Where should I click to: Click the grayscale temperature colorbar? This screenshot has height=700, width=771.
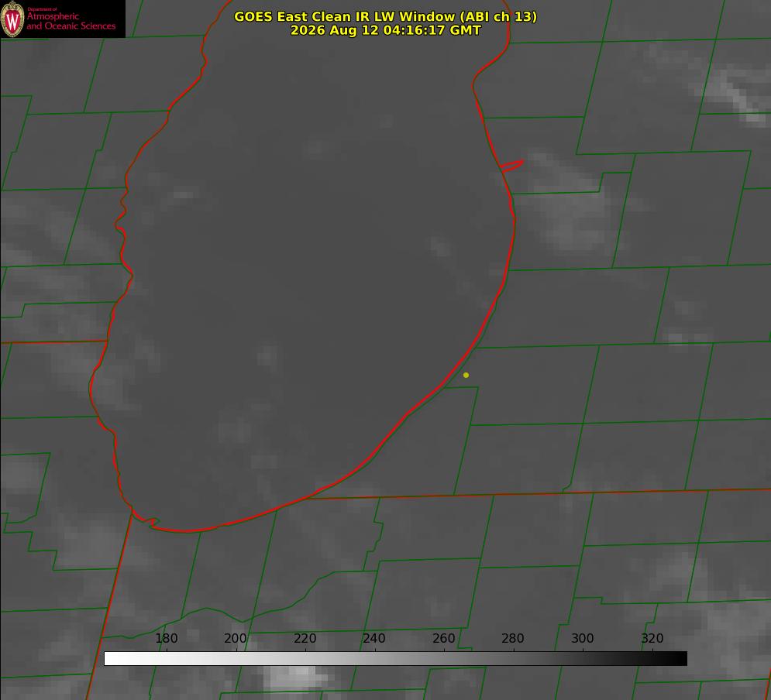pos(395,658)
